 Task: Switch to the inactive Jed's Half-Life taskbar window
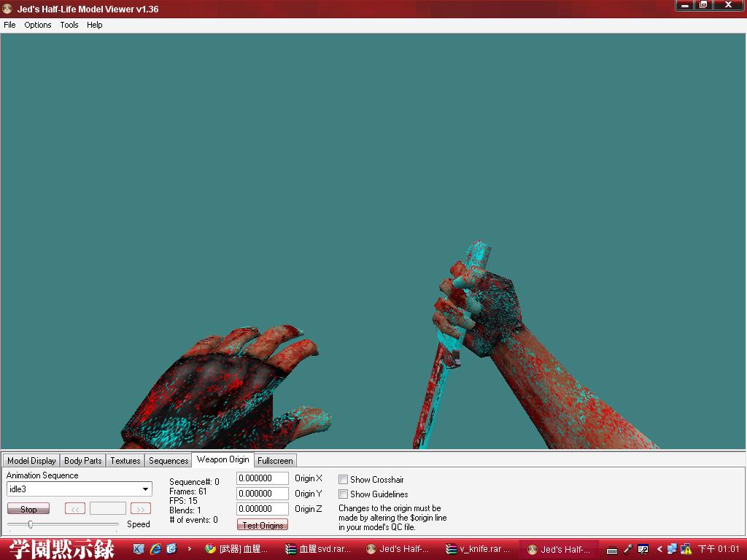tap(398, 549)
